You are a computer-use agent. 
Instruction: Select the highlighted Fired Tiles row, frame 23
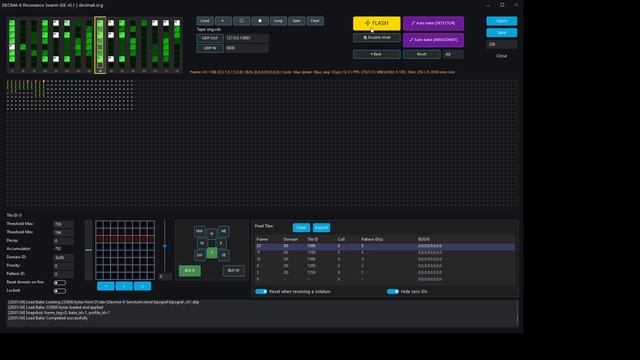point(385,246)
